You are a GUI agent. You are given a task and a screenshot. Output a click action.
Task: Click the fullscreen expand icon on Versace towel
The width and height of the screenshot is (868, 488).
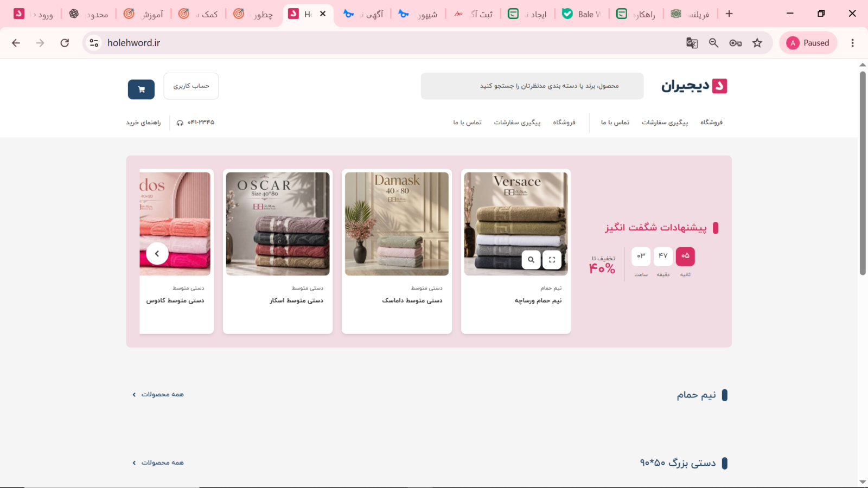[552, 260]
